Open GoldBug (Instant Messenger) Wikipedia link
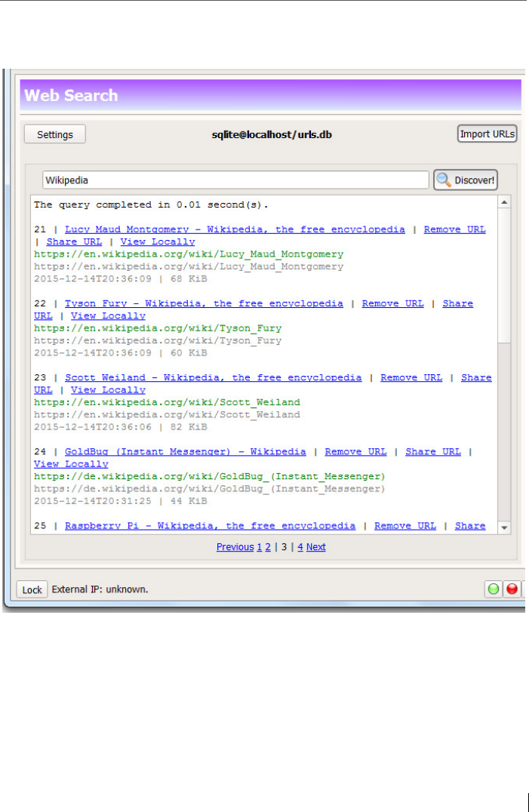529x812 pixels. pyautogui.click(x=185, y=451)
